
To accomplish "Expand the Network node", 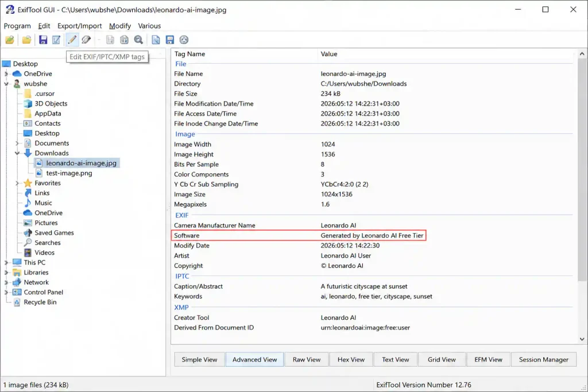I will [6, 282].
